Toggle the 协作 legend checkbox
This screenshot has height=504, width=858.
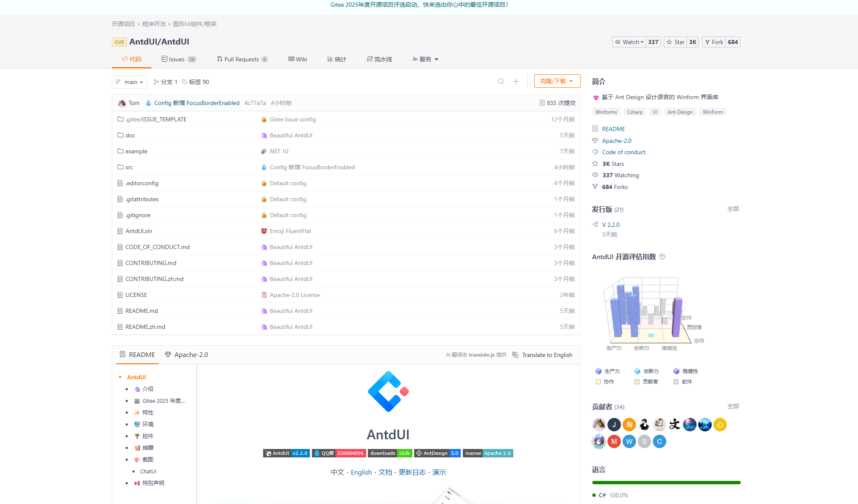(x=598, y=382)
